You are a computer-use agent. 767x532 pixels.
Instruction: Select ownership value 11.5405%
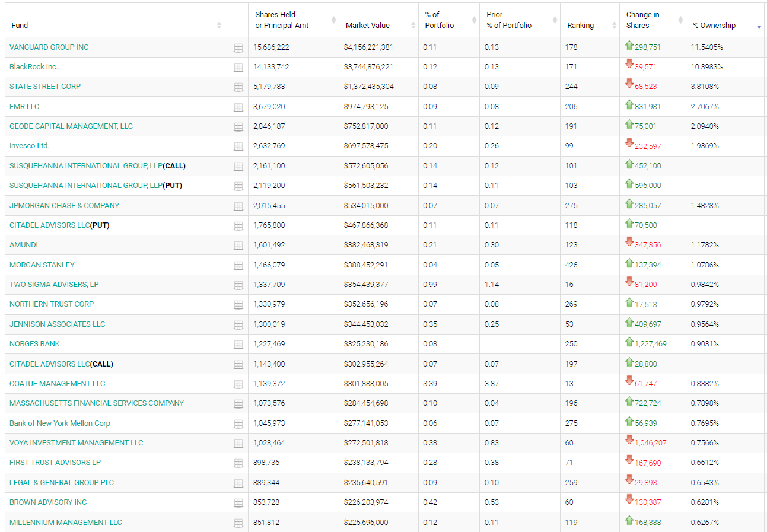point(707,47)
